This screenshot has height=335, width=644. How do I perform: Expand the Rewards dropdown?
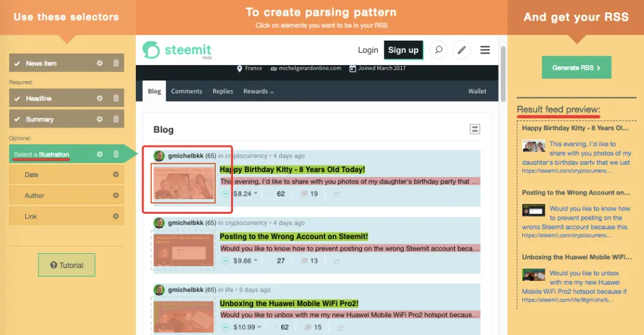(x=258, y=91)
